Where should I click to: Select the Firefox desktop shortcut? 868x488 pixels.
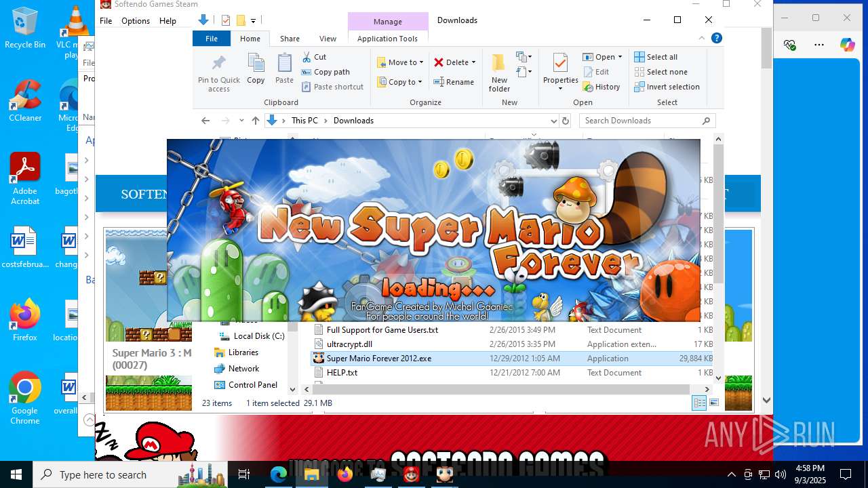tap(25, 320)
